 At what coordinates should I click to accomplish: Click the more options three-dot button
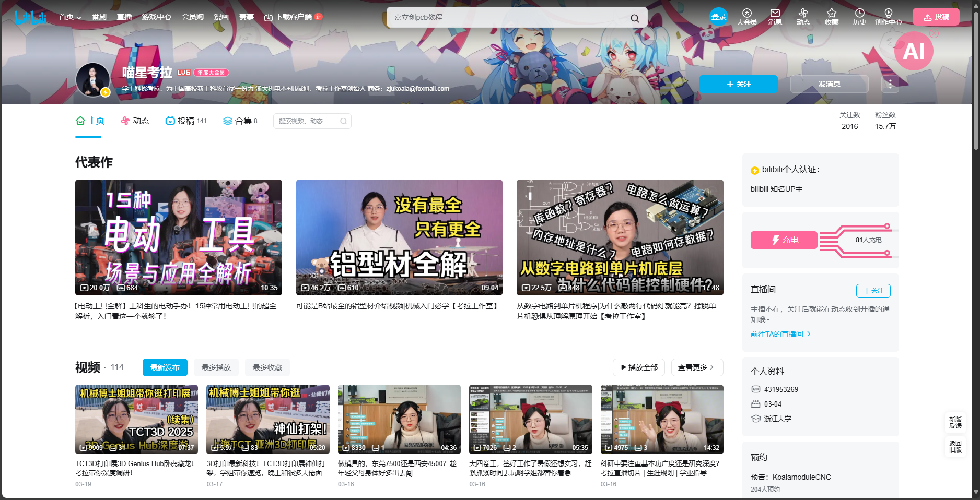point(890,84)
